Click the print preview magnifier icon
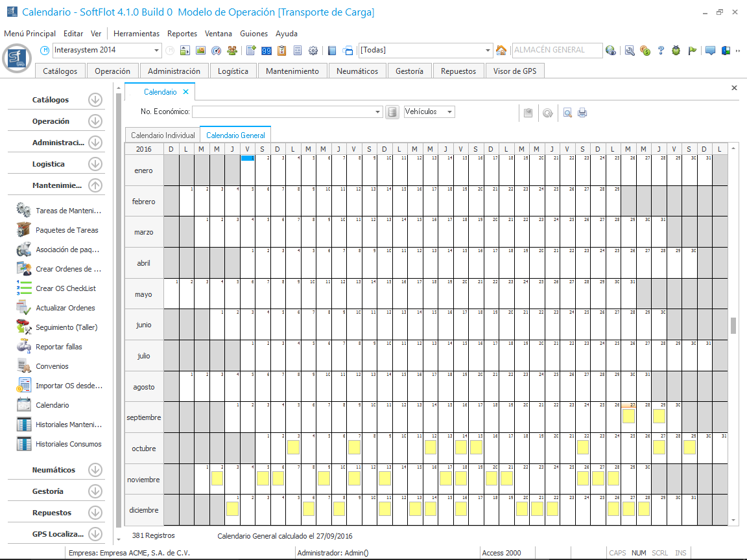The height and width of the screenshot is (560, 747). tap(567, 113)
